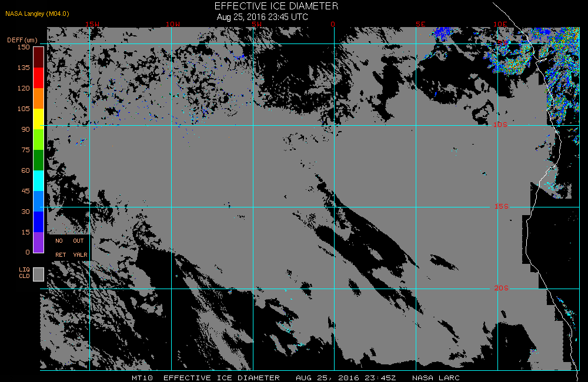The width and height of the screenshot is (588, 382).
Task: Click the 10E longitude label
Action: (500, 24)
